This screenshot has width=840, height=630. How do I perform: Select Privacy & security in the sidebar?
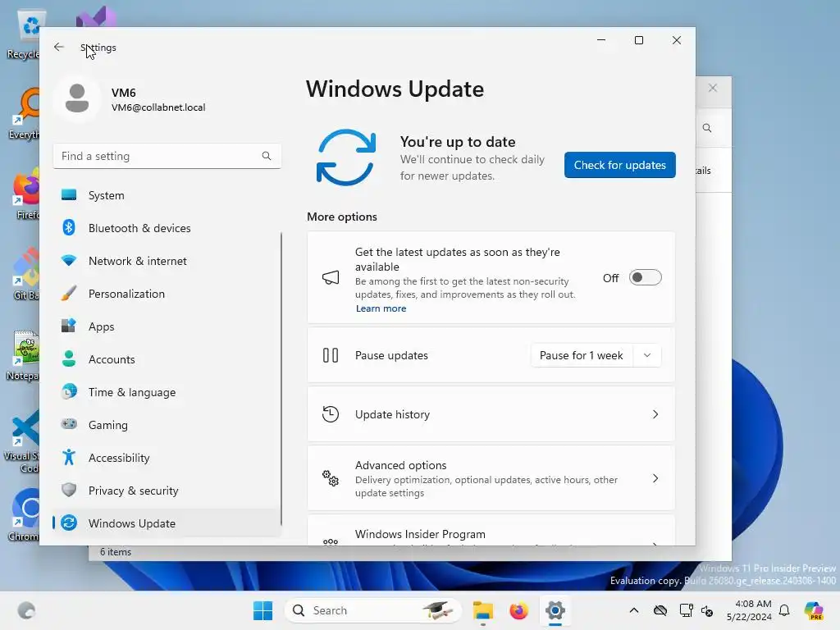tap(167, 491)
